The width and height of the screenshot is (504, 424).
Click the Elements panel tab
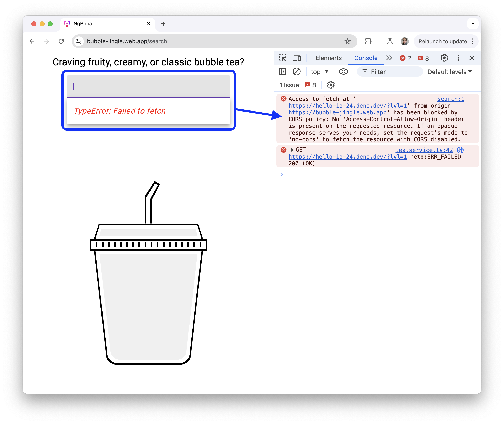point(327,58)
